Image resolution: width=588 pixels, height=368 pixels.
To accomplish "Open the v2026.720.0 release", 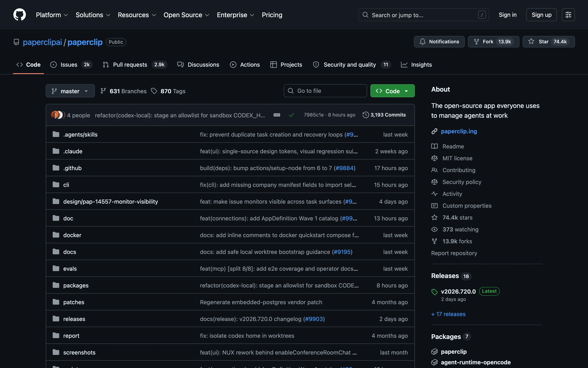I will pyautogui.click(x=458, y=291).
